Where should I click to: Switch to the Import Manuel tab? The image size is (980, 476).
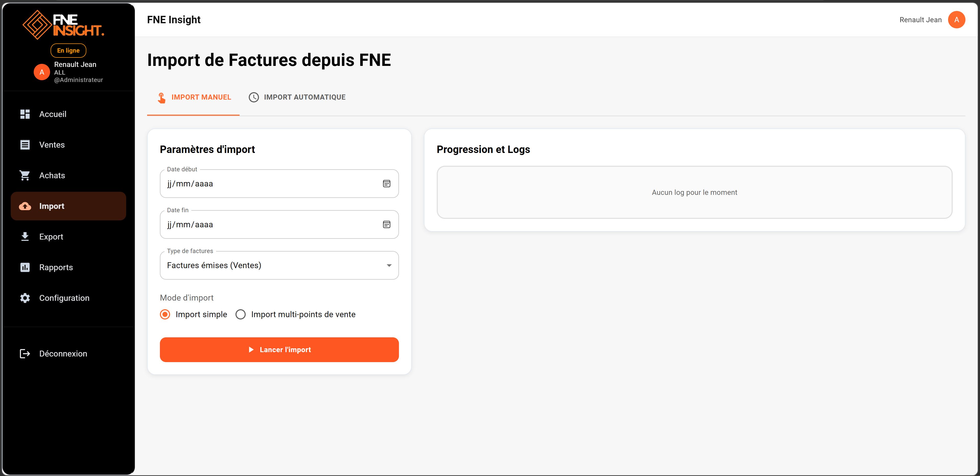coord(194,97)
